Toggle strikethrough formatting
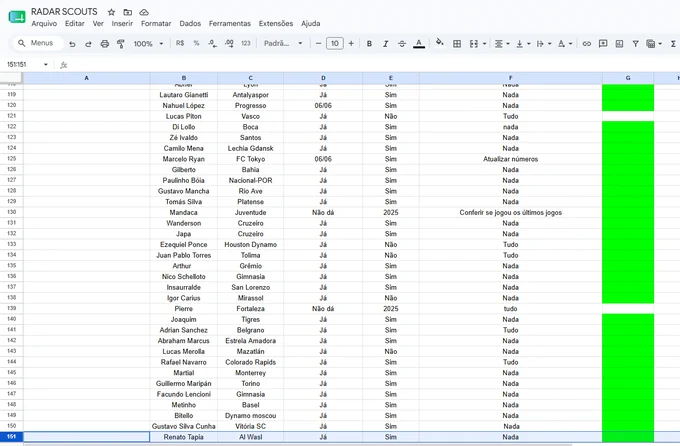680x446 pixels. (x=402, y=44)
